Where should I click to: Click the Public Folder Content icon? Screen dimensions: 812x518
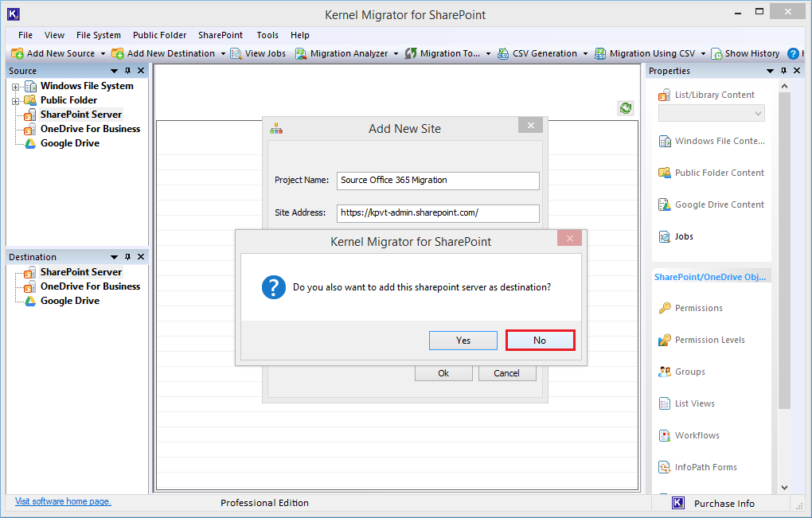click(665, 173)
